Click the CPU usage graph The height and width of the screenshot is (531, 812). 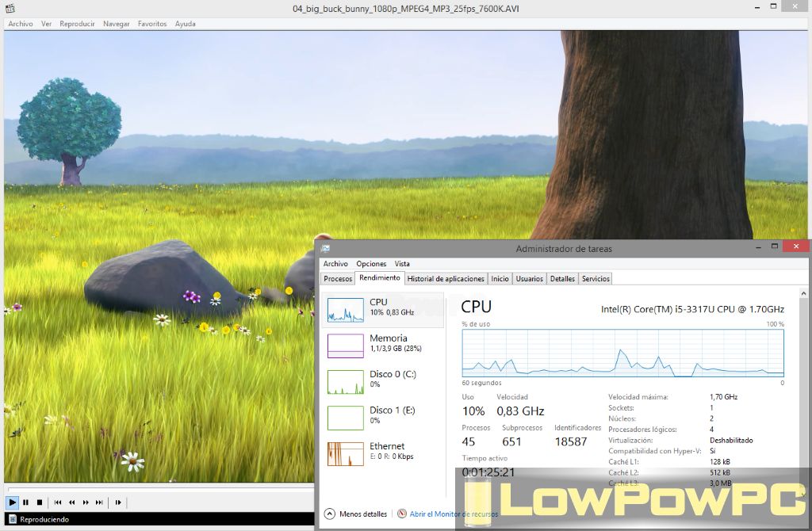(623, 353)
